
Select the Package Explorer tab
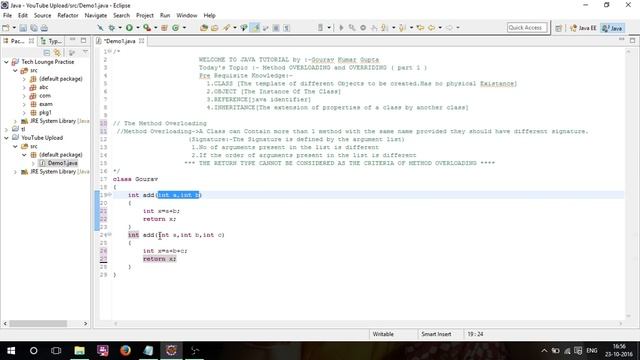click(17, 41)
